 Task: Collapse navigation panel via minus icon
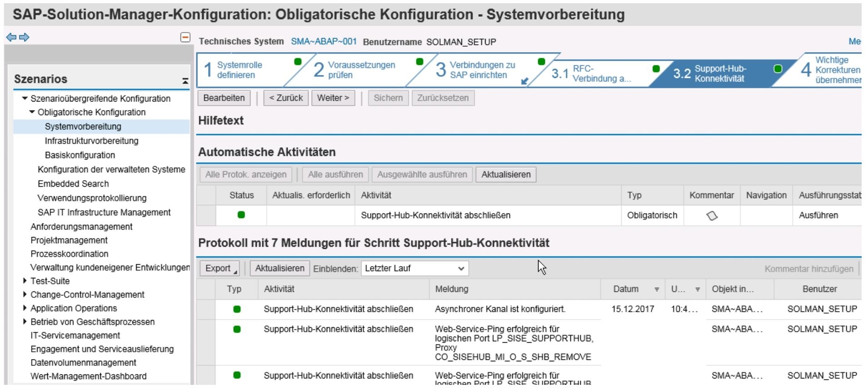185,37
